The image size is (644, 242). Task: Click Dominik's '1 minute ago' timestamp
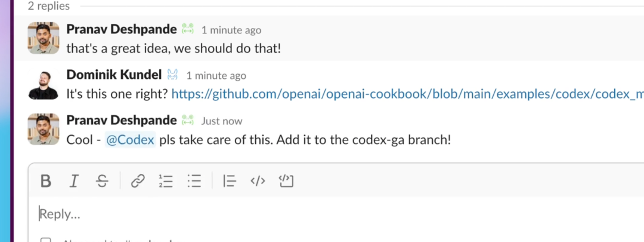[x=216, y=76]
